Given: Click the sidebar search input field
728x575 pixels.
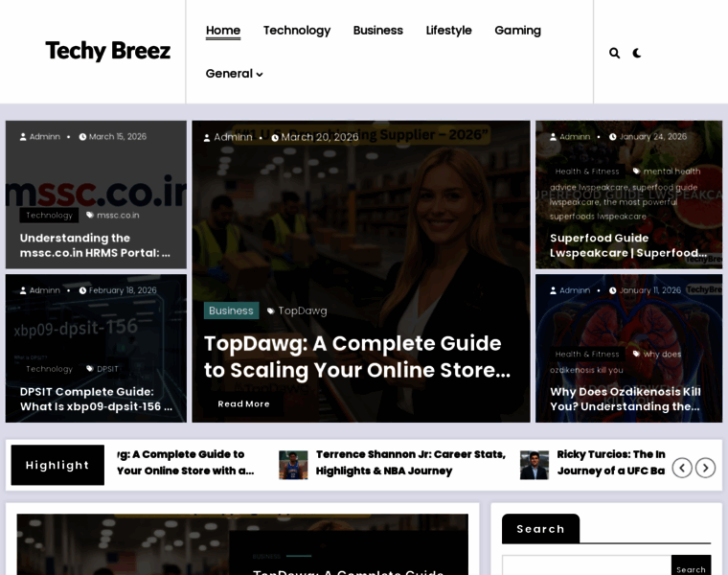Looking at the screenshot, I should click(x=586, y=565).
